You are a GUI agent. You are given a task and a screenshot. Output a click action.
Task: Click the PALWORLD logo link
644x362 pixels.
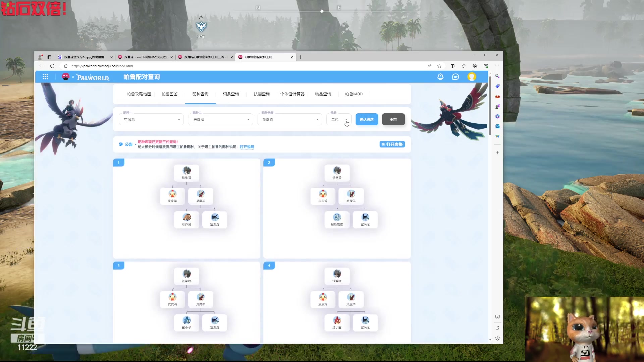click(93, 77)
